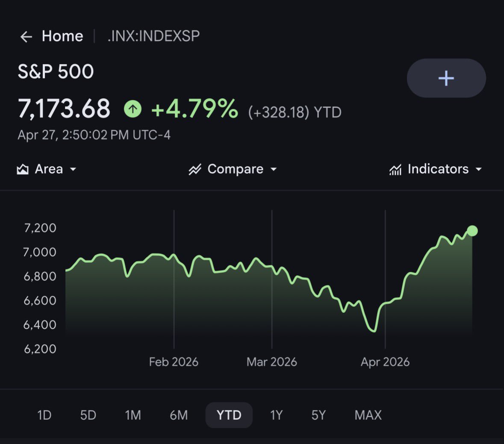Click the Apr 2026 axis label

tap(385, 362)
